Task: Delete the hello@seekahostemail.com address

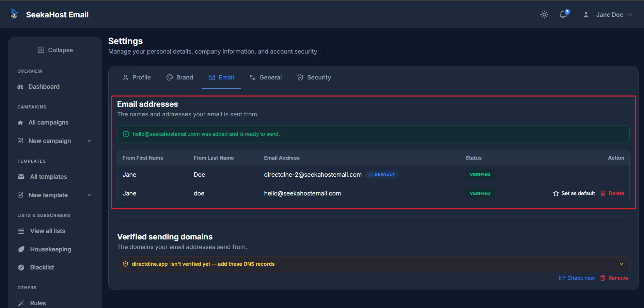Action: 612,193
